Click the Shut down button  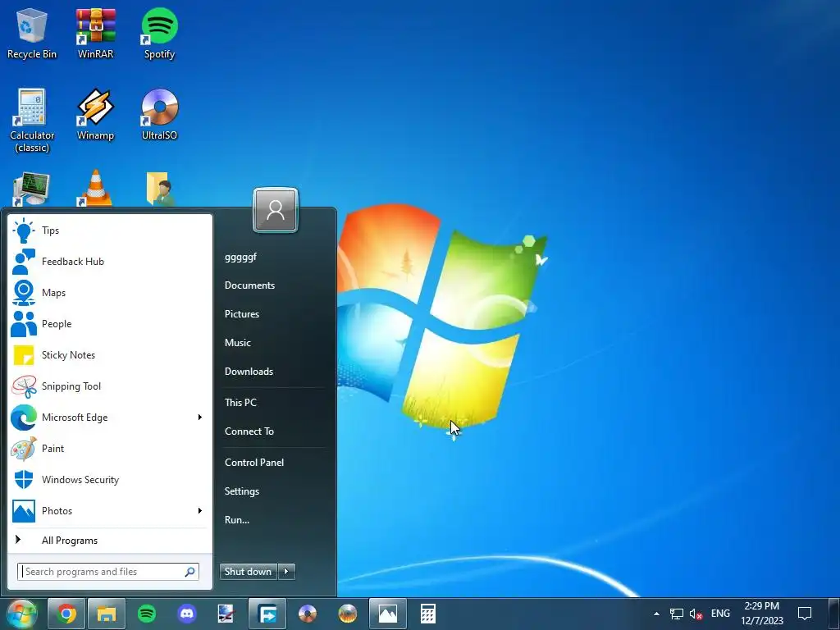click(248, 572)
